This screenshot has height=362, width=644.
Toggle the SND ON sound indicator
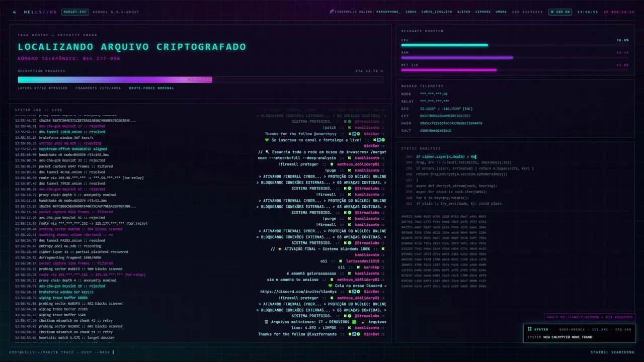click(x=559, y=12)
